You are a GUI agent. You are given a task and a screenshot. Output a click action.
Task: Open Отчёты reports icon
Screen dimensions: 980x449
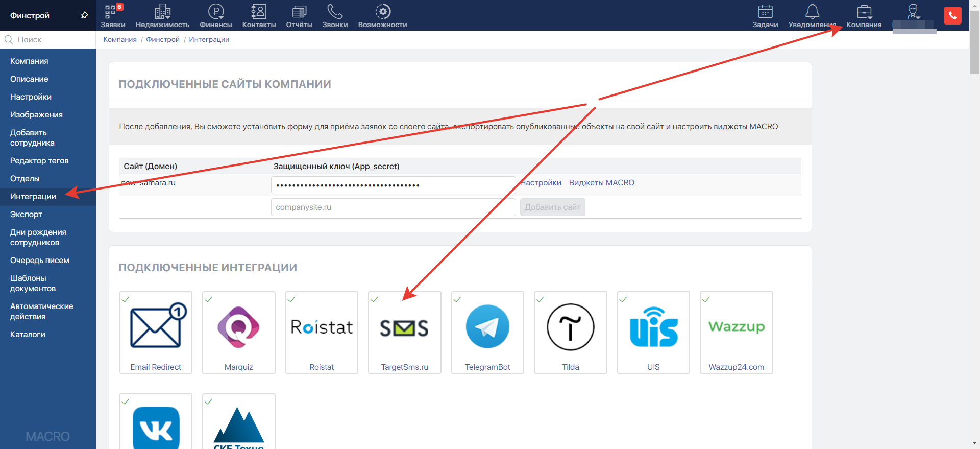click(x=299, y=11)
